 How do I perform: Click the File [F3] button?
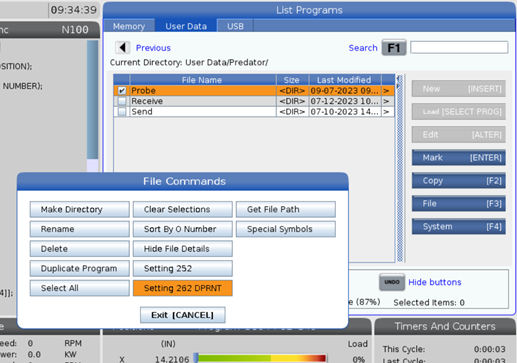459,203
